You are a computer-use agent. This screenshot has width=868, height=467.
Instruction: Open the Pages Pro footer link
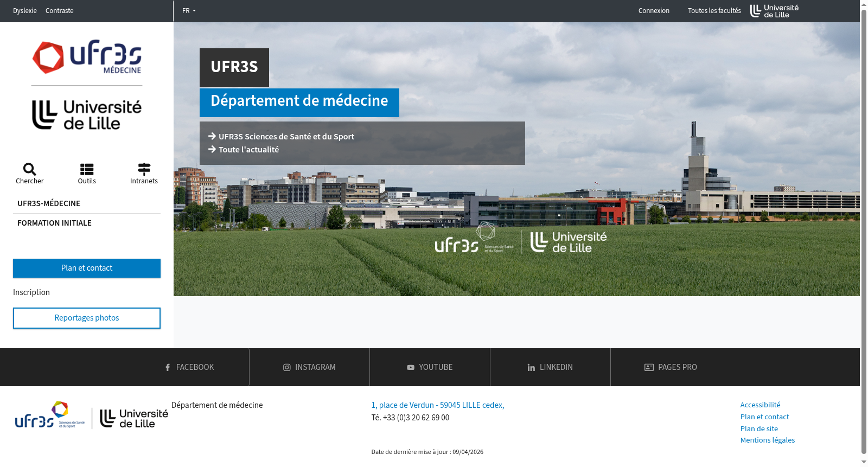click(671, 367)
